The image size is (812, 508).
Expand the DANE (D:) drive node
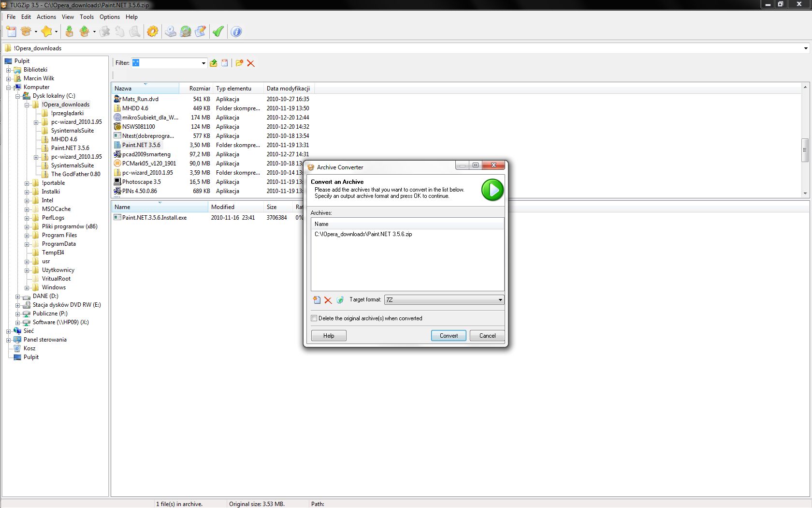pyautogui.click(x=18, y=296)
